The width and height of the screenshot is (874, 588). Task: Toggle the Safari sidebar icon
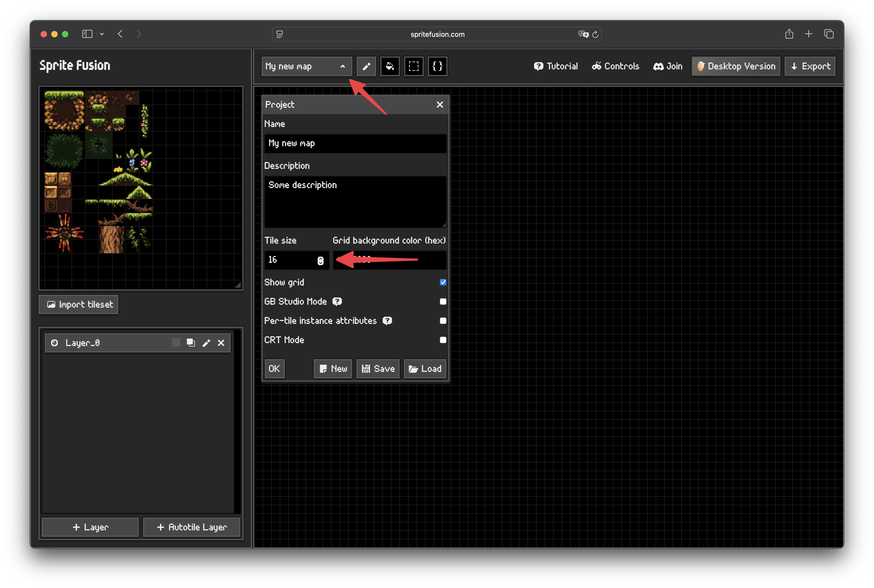pyautogui.click(x=87, y=34)
